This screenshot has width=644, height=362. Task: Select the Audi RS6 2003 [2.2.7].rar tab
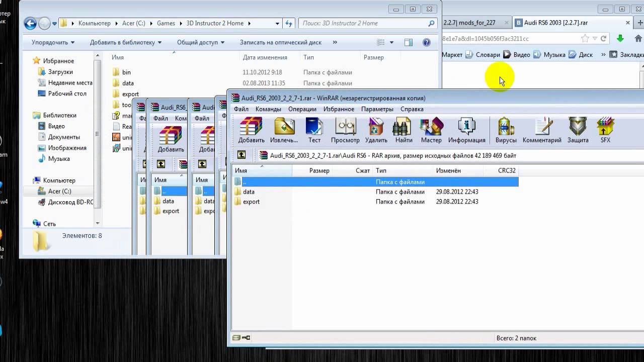(x=574, y=23)
